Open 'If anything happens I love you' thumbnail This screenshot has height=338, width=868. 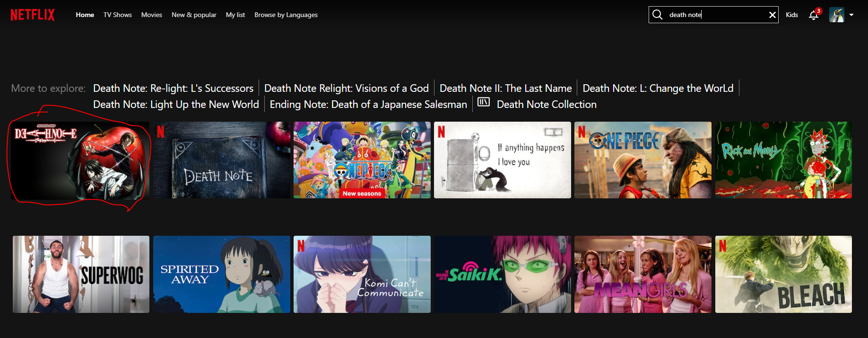pyautogui.click(x=503, y=160)
